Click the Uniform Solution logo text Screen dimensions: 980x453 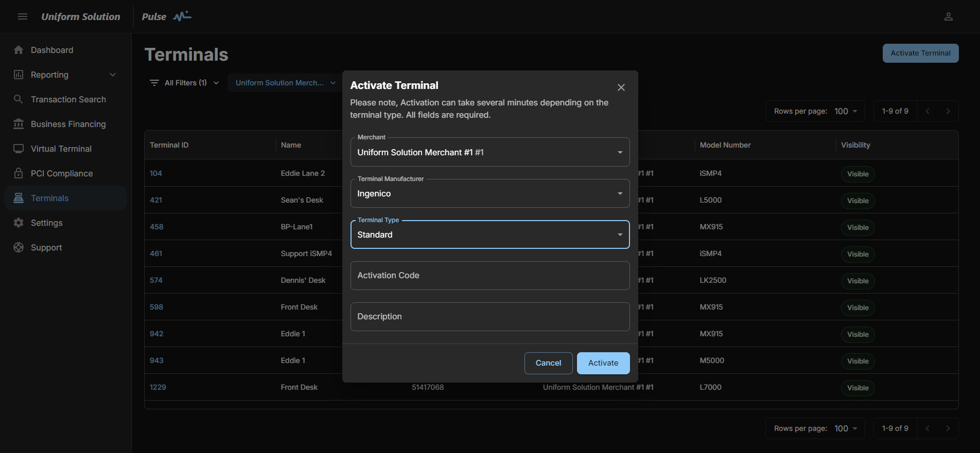(x=81, y=16)
